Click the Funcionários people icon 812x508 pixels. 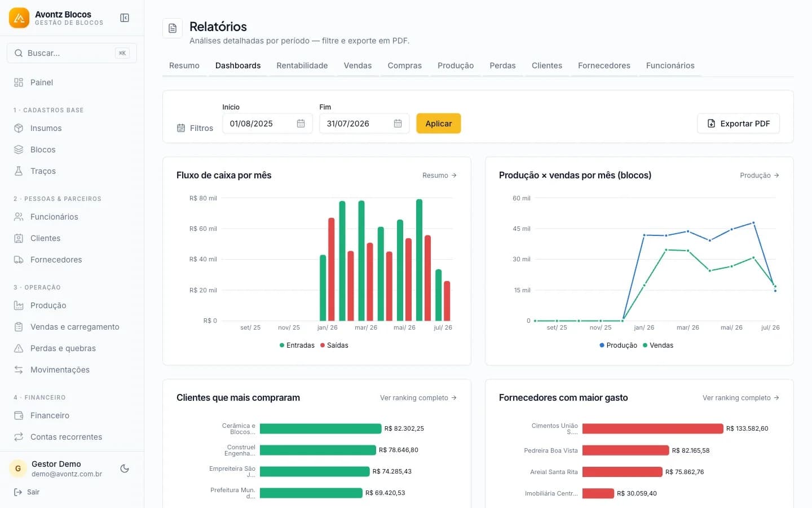pos(19,217)
